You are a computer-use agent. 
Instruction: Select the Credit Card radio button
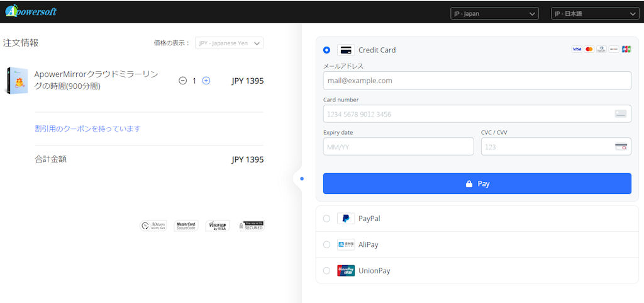click(x=326, y=50)
